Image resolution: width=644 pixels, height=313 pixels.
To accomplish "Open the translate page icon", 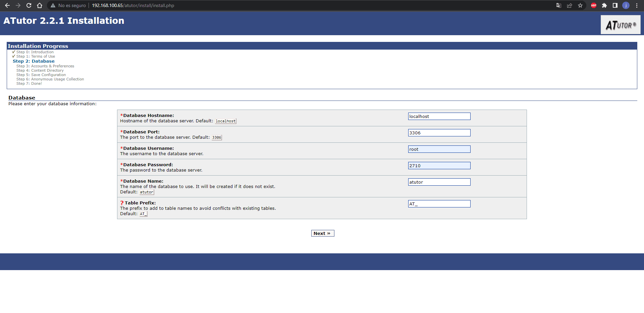I will coord(558,5).
